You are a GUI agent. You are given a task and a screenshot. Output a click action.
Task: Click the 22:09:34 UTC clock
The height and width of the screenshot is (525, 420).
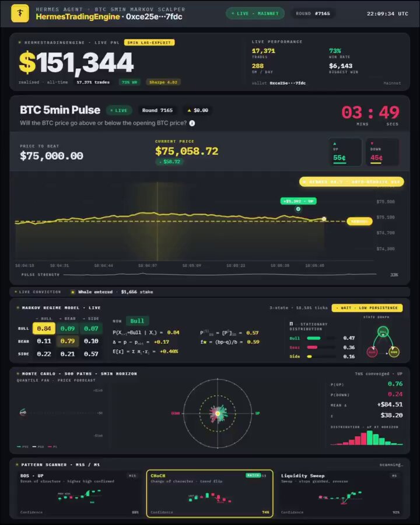387,14
